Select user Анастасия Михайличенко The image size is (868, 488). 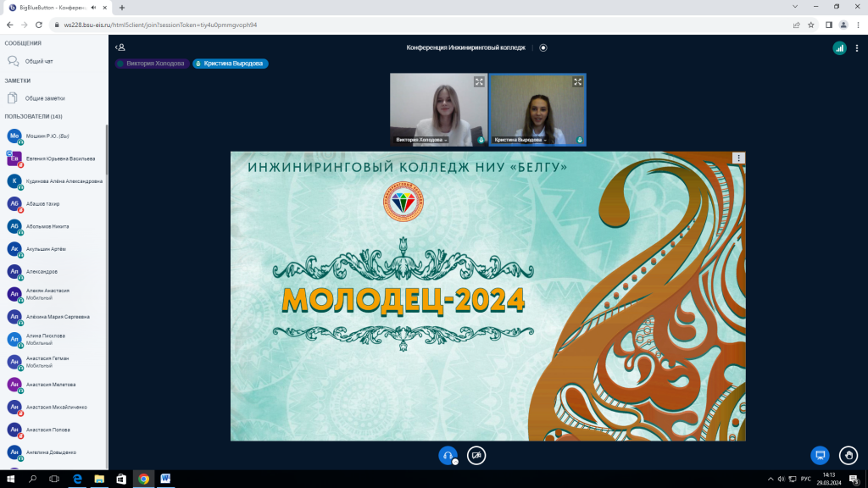click(x=53, y=408)
